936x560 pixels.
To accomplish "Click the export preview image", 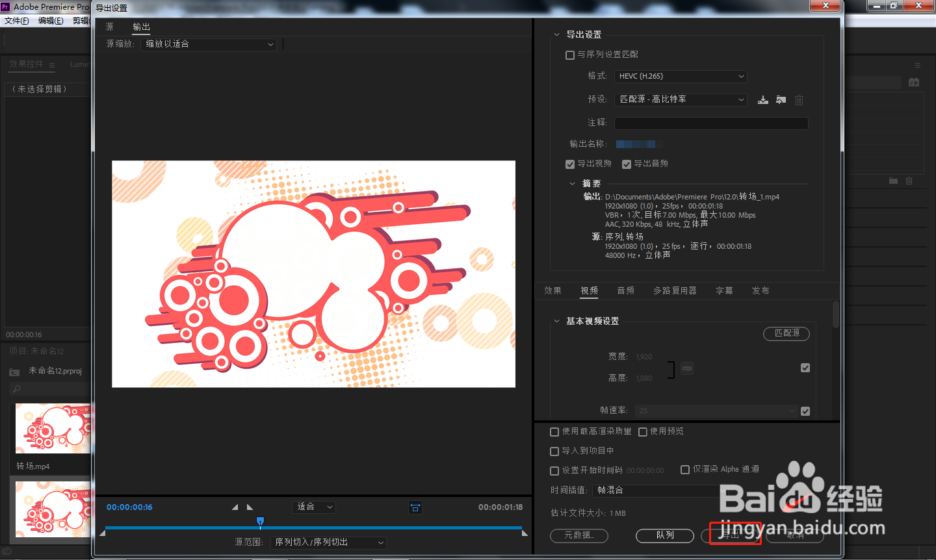I will (313, 274).
